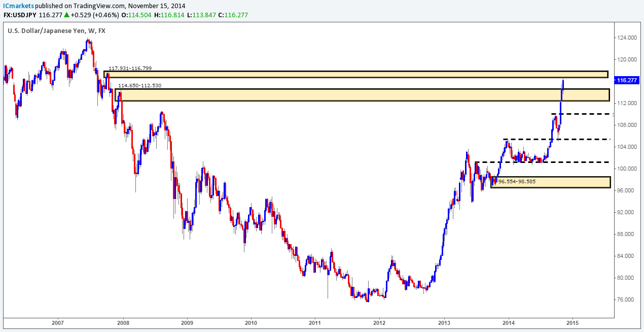Click the 88.000 price axis label
Screen dimensions: 644x332
(x=625, y=234)
